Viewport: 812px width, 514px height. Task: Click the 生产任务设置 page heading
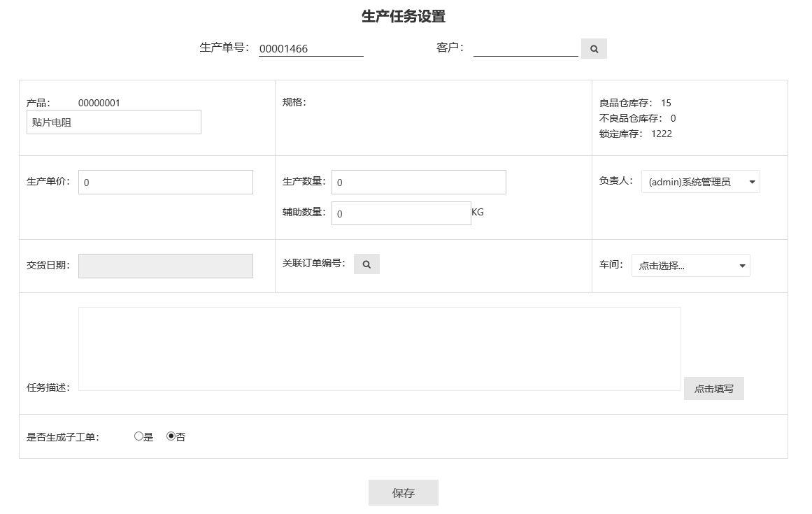(403, 17)
